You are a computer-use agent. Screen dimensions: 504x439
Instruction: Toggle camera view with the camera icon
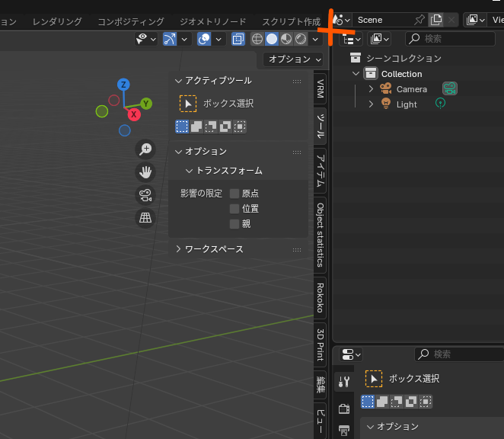145,195
